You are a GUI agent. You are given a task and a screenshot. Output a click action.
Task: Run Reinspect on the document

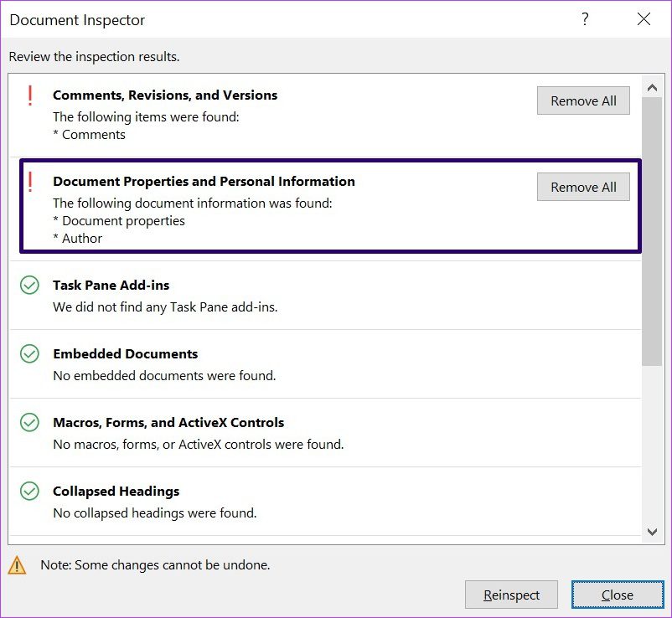[x=511, y=595]
